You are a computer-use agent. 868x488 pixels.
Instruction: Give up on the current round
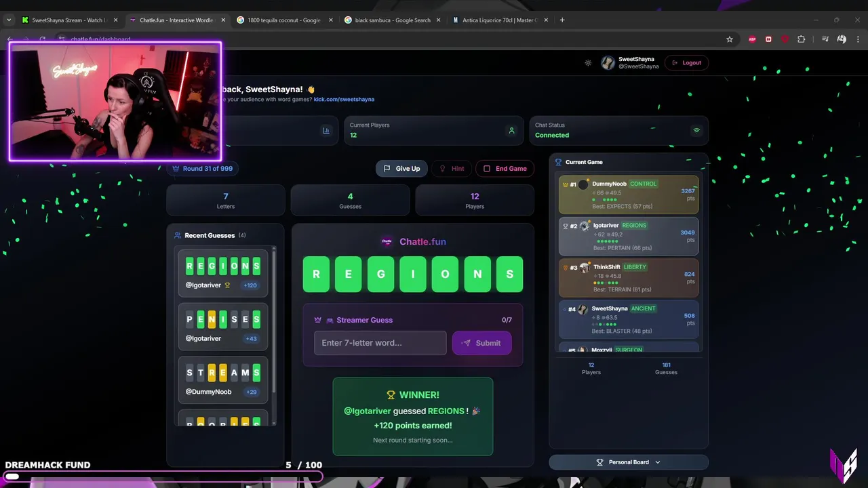(401, 169)
